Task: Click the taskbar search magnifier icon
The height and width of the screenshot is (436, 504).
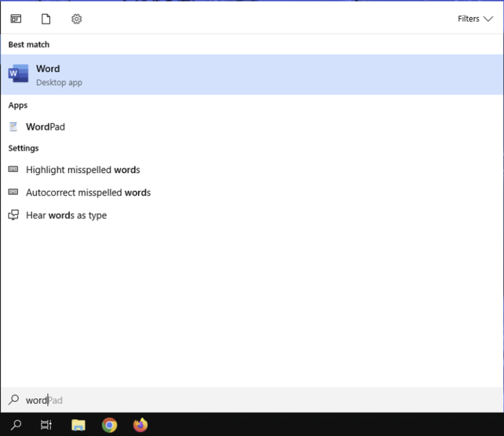Action: pyautogui.click(x=16, y=425)
